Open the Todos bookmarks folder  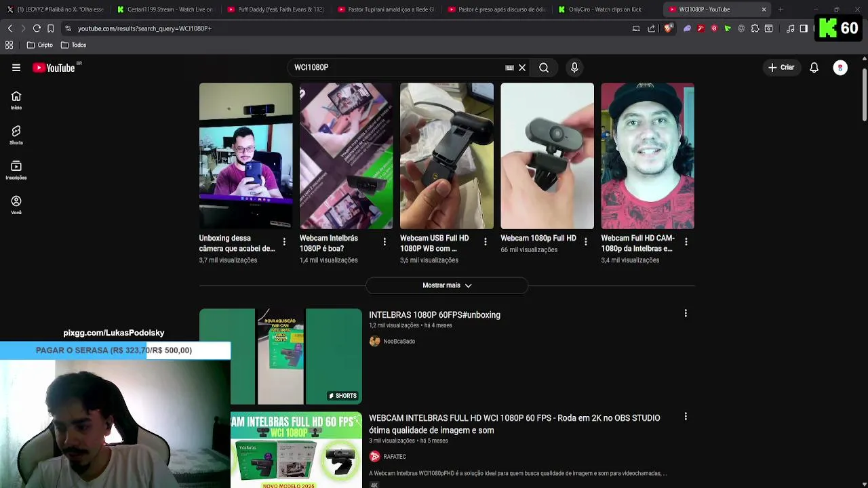point(73,45)
